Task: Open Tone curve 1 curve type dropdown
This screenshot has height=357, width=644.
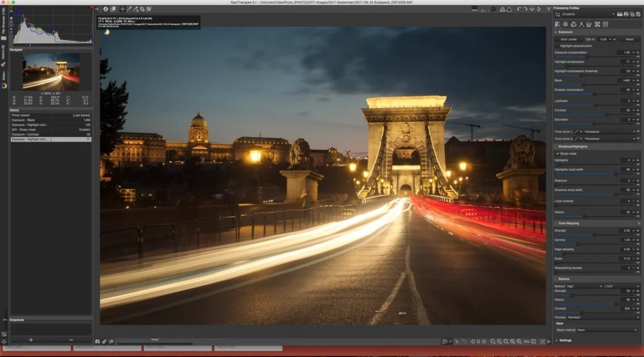Action: [x=578, y=131]
